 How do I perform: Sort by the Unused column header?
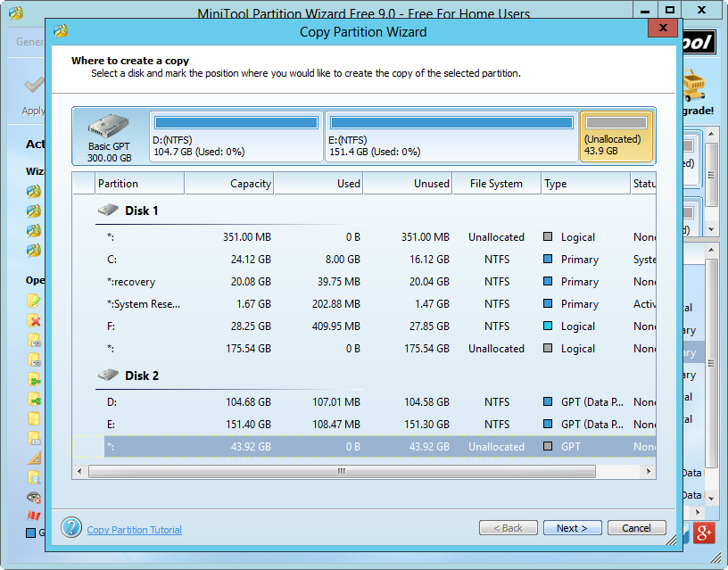408,184
